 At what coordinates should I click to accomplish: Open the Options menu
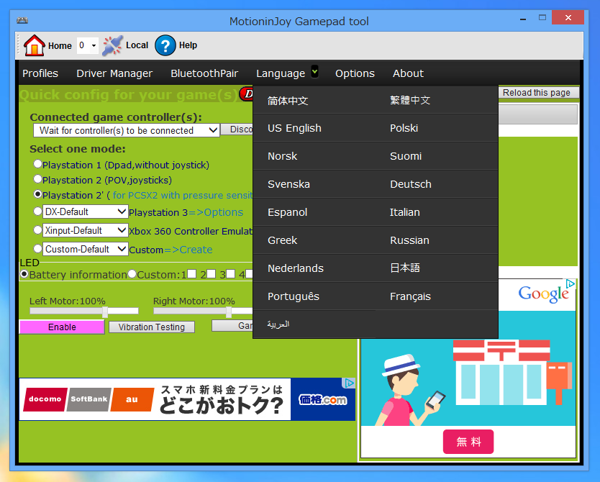point(355,73)
